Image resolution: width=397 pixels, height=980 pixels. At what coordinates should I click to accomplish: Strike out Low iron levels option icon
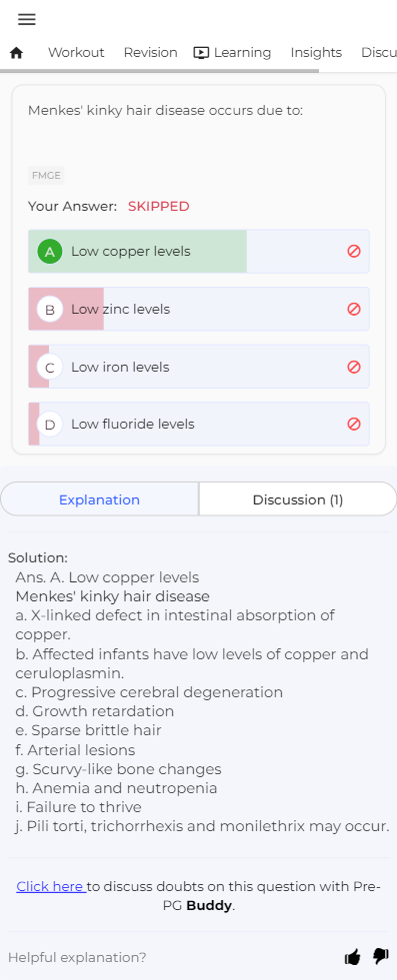(354, 367)
